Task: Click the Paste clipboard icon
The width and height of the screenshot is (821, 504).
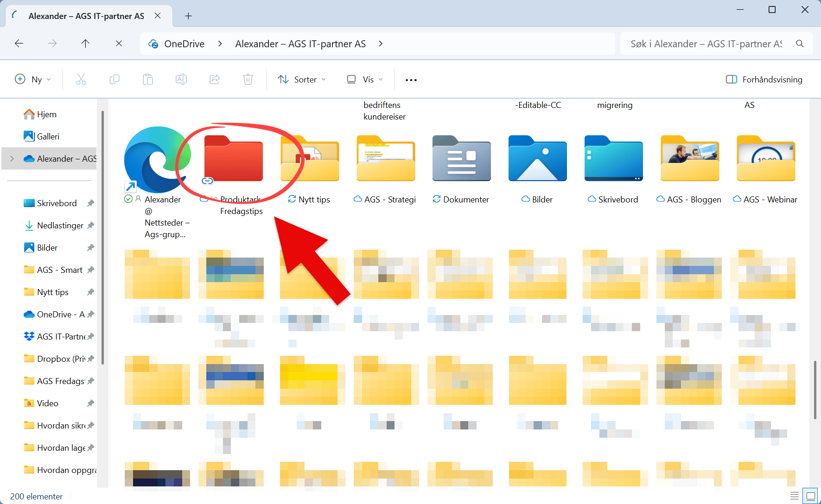Action: pyautogui.click(x=148, y=80)
